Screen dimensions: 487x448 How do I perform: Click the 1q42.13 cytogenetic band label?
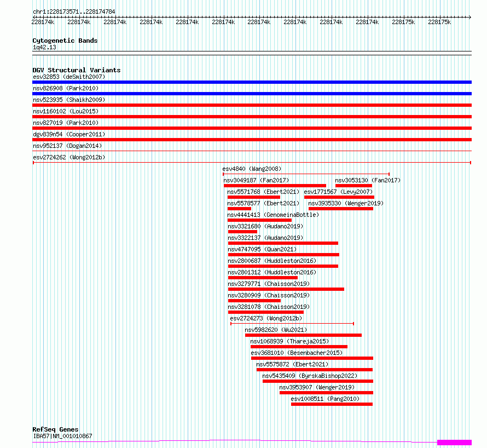coord(44,47)
